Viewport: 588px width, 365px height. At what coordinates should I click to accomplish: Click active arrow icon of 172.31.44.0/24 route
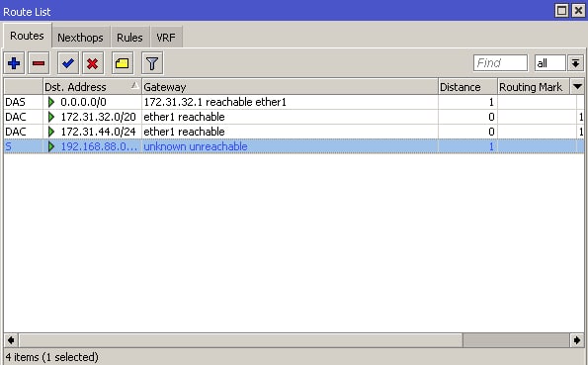point(51,132)
